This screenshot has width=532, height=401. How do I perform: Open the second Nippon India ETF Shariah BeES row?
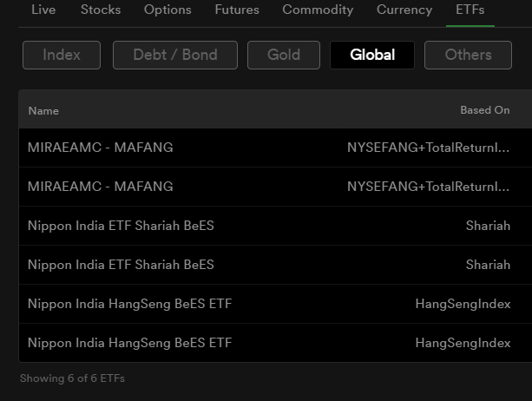(275, 265)
